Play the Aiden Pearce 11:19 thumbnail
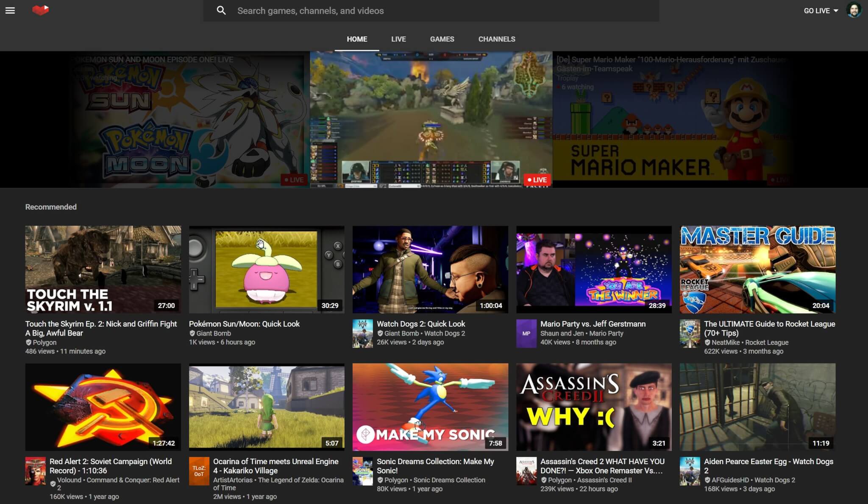 [757, 407]
